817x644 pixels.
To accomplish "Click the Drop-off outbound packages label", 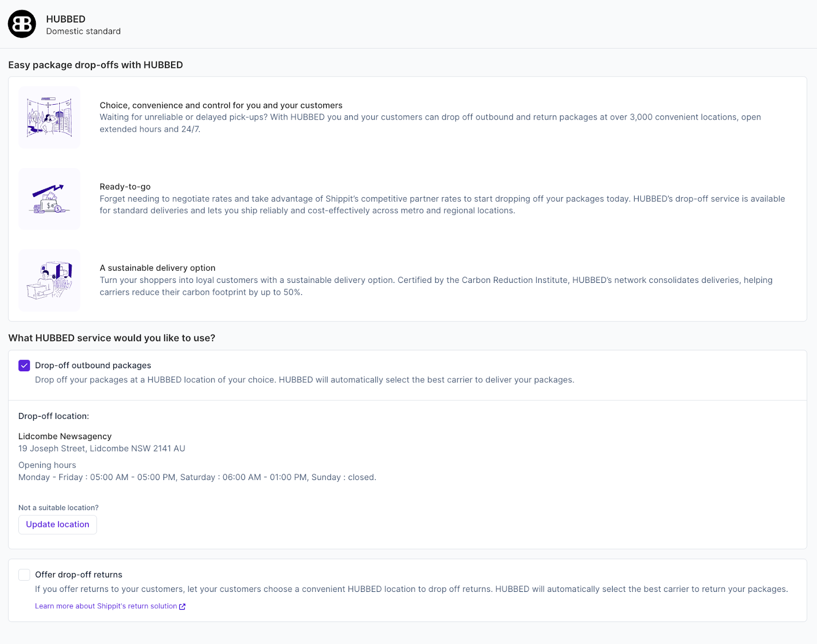I will 93,366.
